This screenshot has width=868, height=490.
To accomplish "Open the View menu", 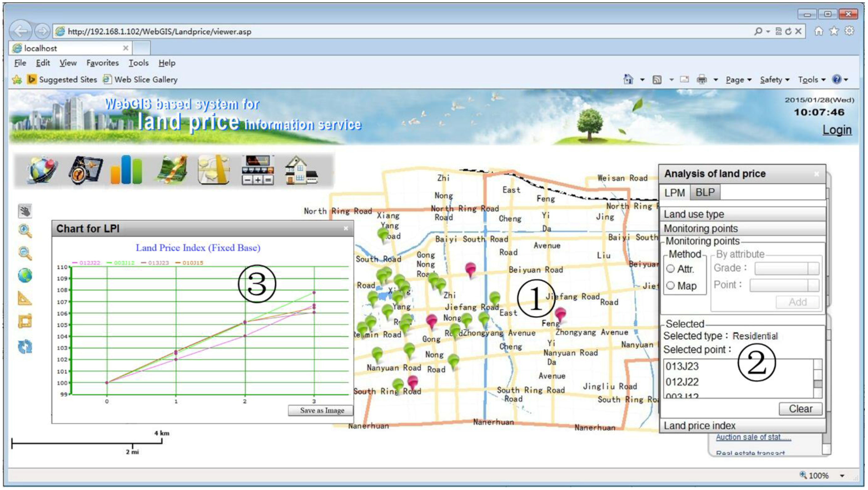I will point(68,63).
